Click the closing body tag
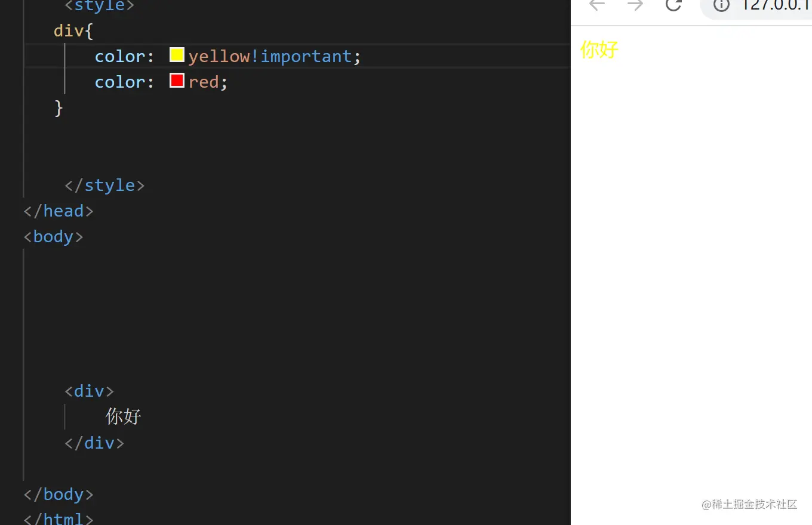This screenshot has width=812, height=525. [x=59, y=494]
